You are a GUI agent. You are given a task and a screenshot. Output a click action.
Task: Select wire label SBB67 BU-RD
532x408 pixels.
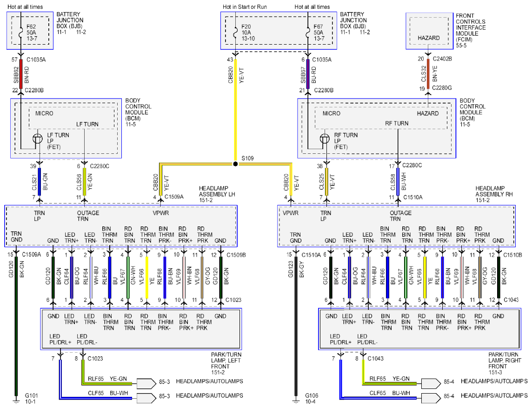pos(308,75)
